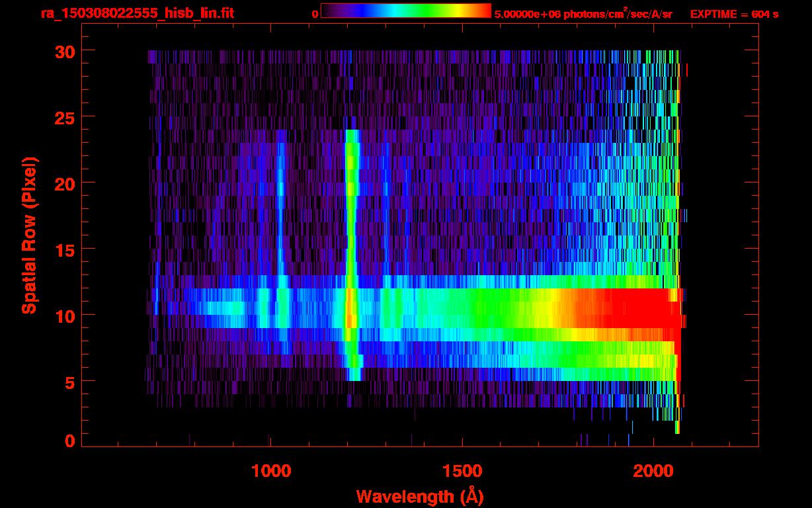Click x-axis tick label 1000
This screenshot has width=812, height=508.
(x=271, y=470)
